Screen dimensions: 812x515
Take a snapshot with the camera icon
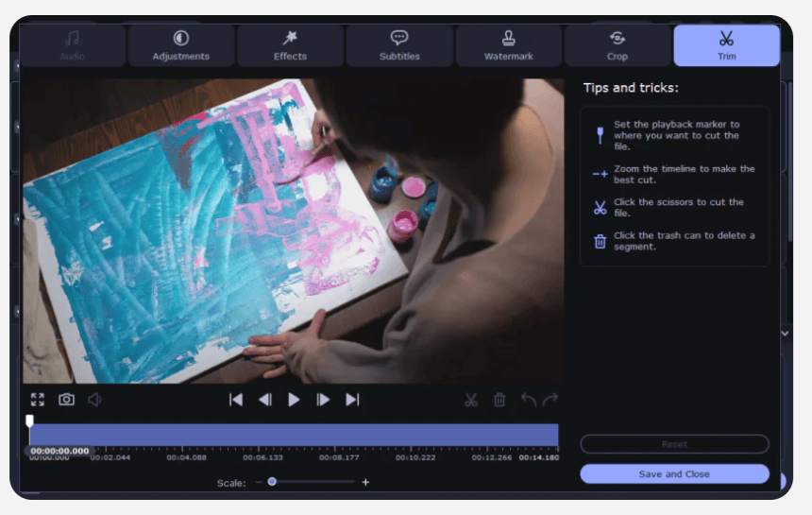[x=66, y=400]
